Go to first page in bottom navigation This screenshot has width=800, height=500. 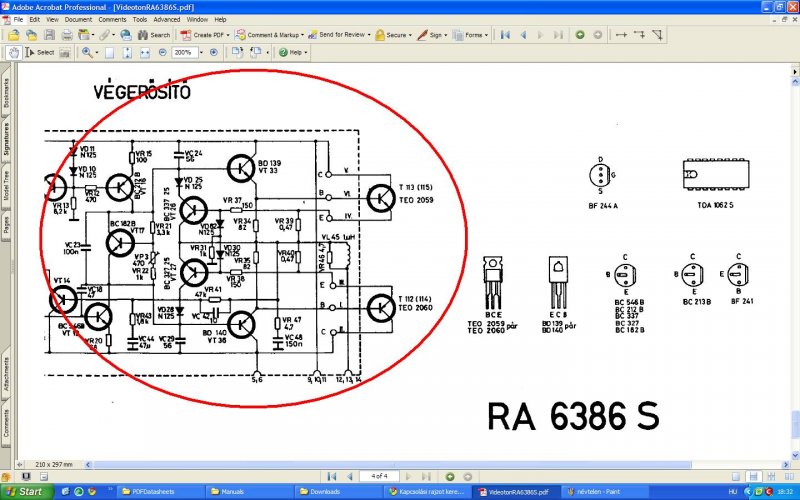pos(332,477)
